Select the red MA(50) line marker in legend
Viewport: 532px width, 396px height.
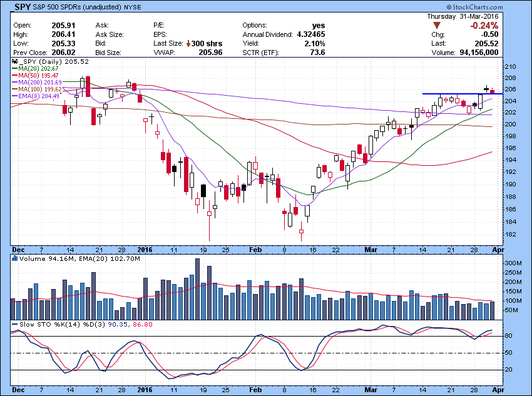(15, 75)
